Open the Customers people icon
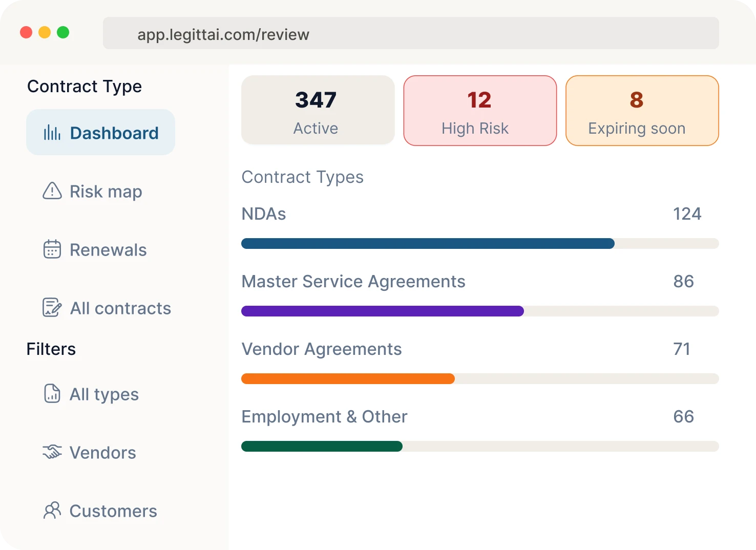This screenshot has width=756, height=550. (52, 511)
